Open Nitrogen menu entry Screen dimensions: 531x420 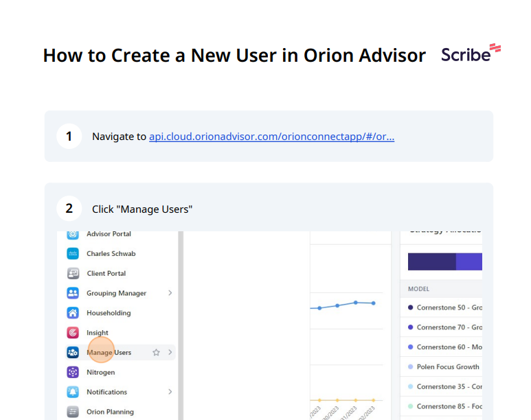(101, 372)
